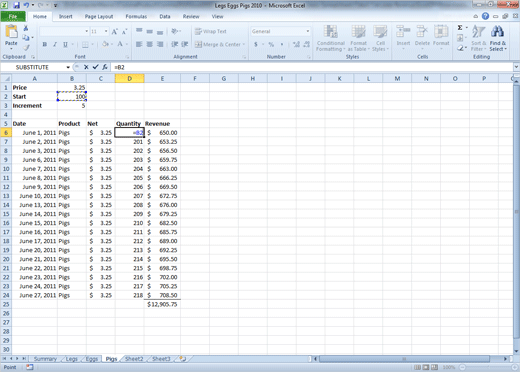
Task: Open the Number Format General dropdown
Action: 308,31
